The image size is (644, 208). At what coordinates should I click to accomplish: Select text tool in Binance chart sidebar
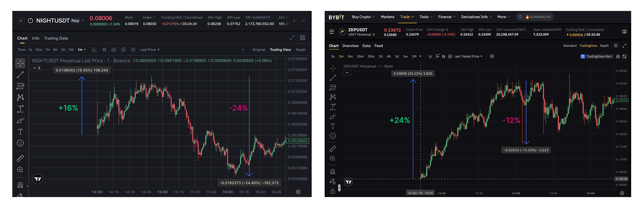(x=20, y=132)
